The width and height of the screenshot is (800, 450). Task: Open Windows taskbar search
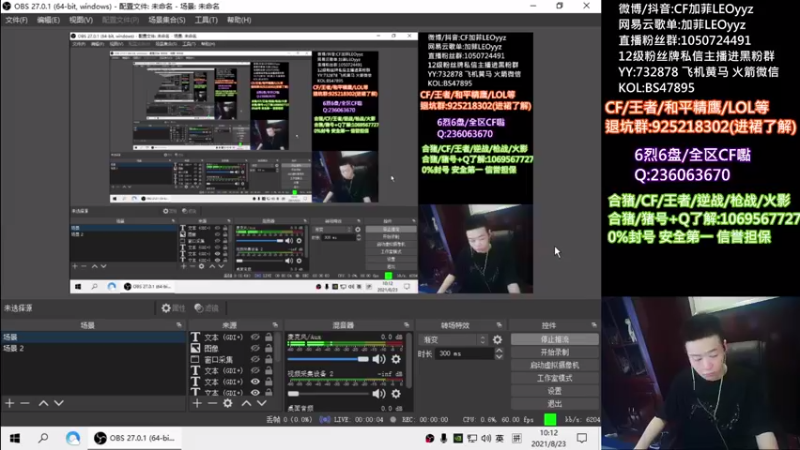(43, 438)
